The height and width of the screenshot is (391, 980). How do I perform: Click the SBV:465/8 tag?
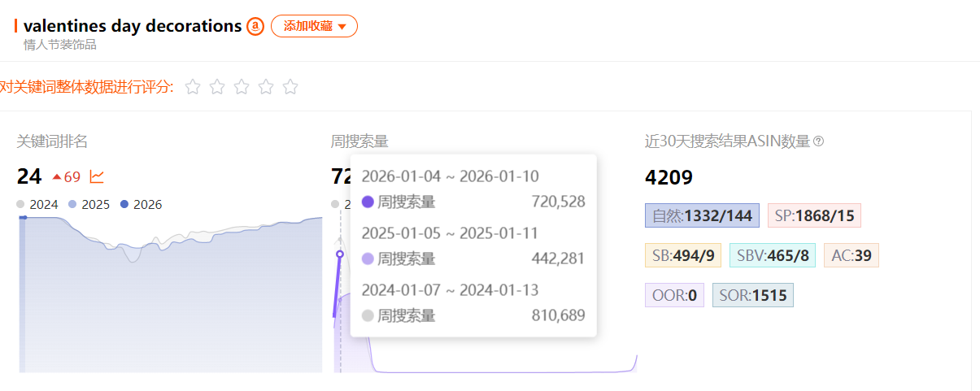point(772,255)
